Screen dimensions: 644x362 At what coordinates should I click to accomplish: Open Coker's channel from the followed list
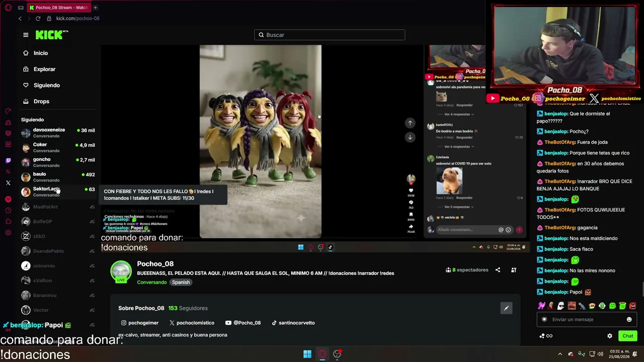[x=58, y=147]
